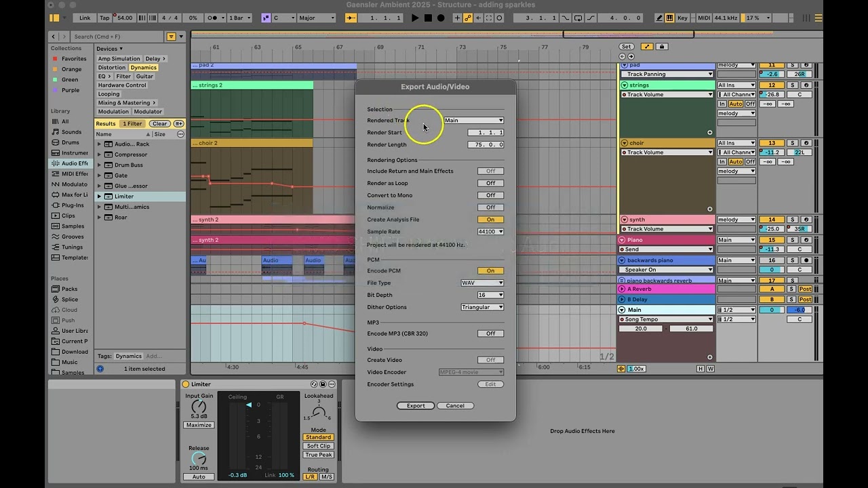Expand the Compressor device in browser
Image resolution: width=868 pixels, height=488 pixels.
(99, 155)
